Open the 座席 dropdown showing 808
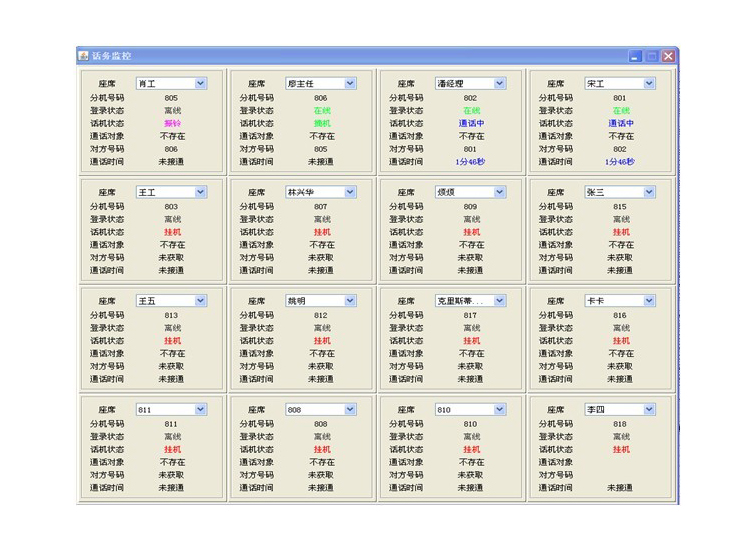The image size is (750, 551). [350, 409]
